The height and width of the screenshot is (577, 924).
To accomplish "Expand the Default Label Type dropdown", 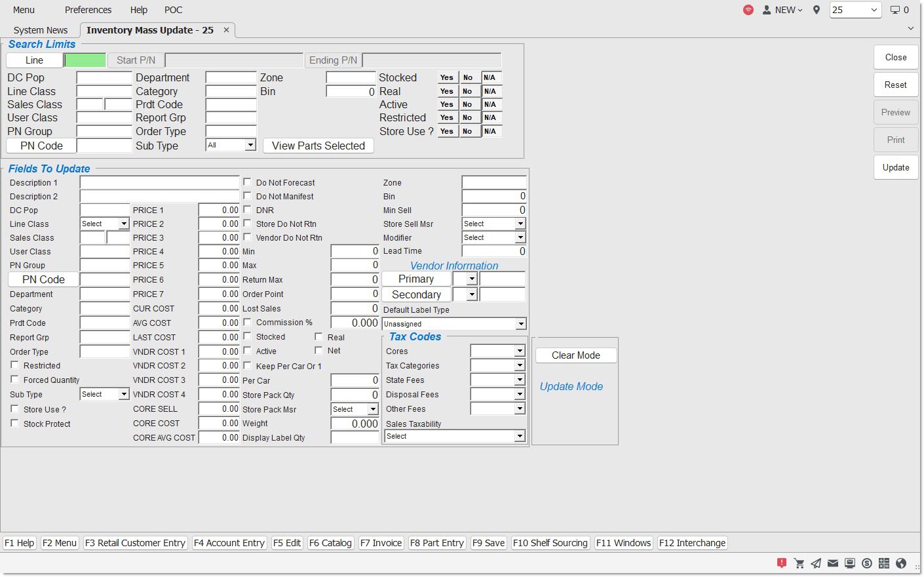I will pos(520,324).
